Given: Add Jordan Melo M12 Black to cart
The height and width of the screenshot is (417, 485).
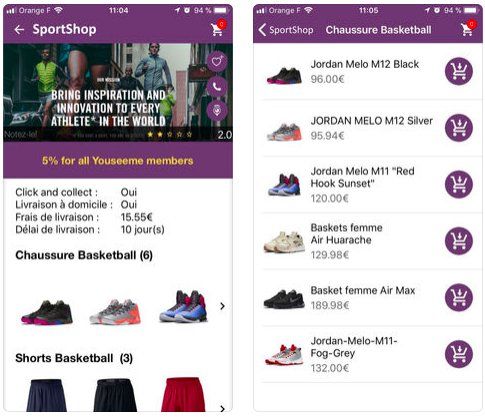Looking at the screenshot, I should (x=459, y=71).
